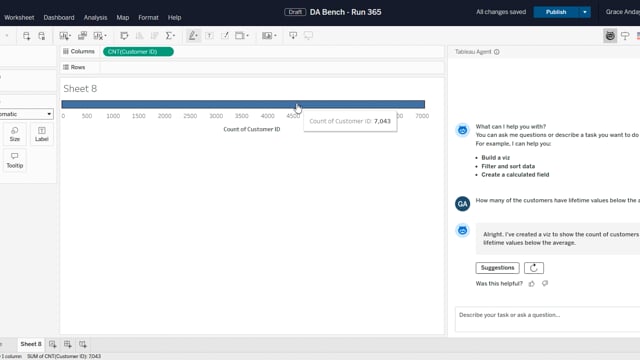Click the Data Guide icon in toolbar
Screen dimensions: 640x360
(x=625, y=36)
